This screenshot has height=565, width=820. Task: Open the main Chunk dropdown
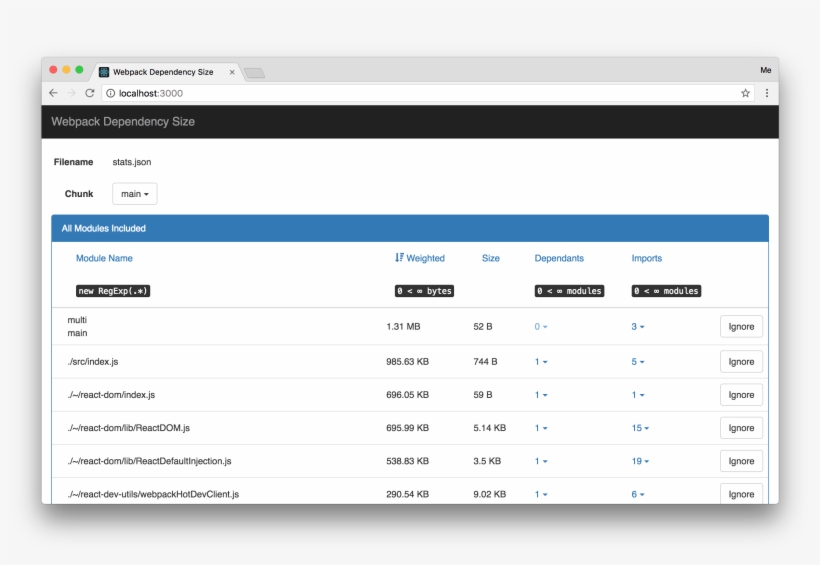tap(134, 194)
